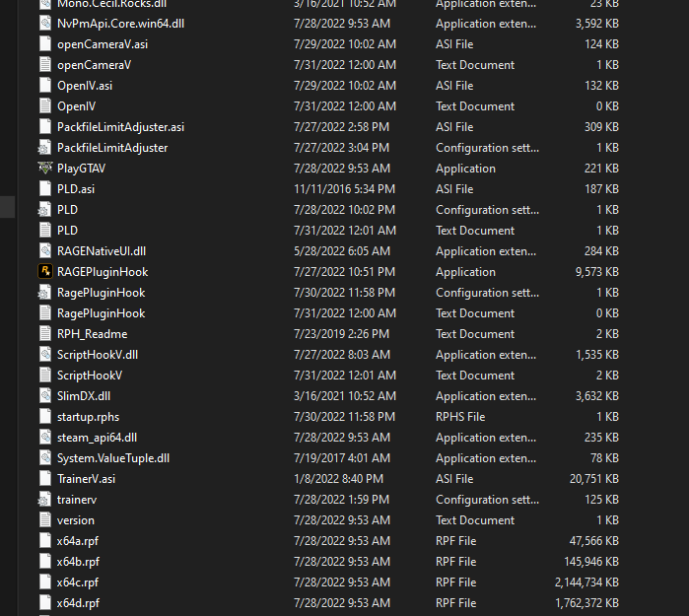
Task: Click the date 7/23/2019 2:26 PM
Action: 341,334
